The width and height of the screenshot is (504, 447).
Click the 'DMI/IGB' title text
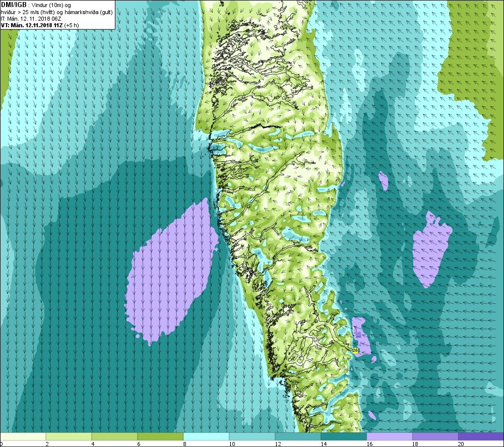tap(14, 5)
